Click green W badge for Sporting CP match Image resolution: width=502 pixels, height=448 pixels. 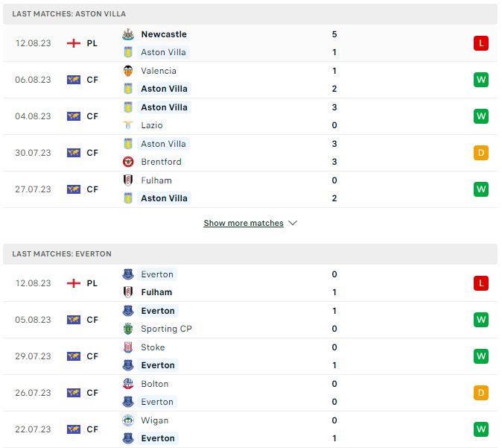[481, 320]
